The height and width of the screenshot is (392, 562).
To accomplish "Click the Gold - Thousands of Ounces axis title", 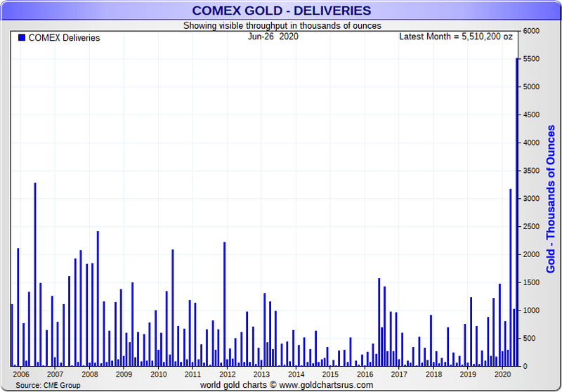I will pos(551,199).
